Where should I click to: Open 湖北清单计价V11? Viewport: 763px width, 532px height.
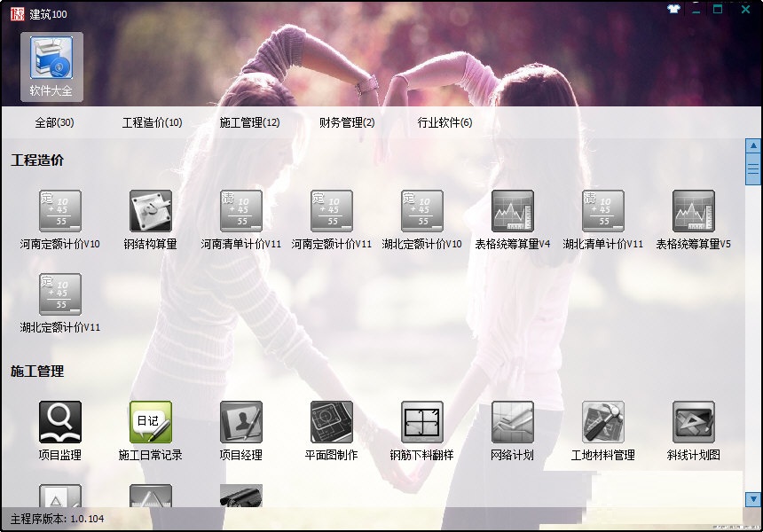pos(602,213)
